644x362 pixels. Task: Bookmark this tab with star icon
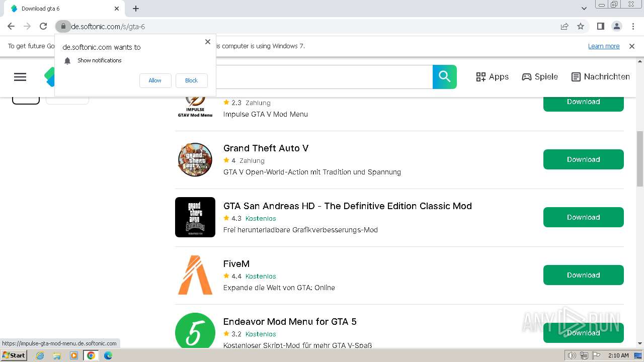point(581,26)
